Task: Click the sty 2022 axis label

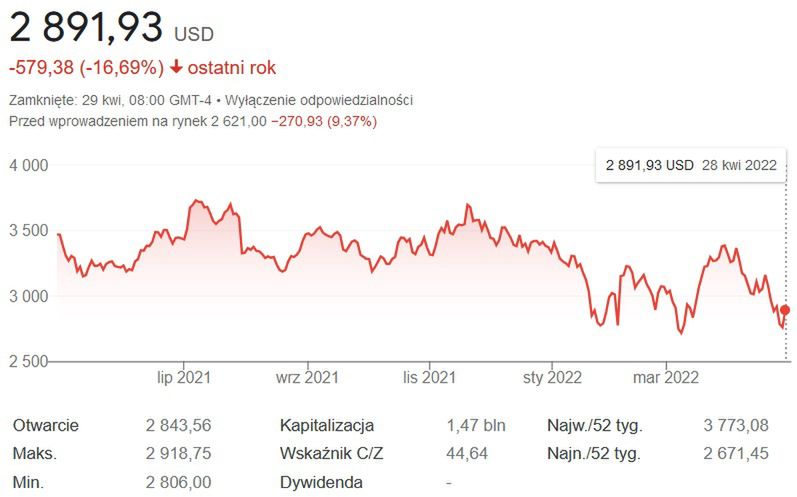Action: coord(552,377)
